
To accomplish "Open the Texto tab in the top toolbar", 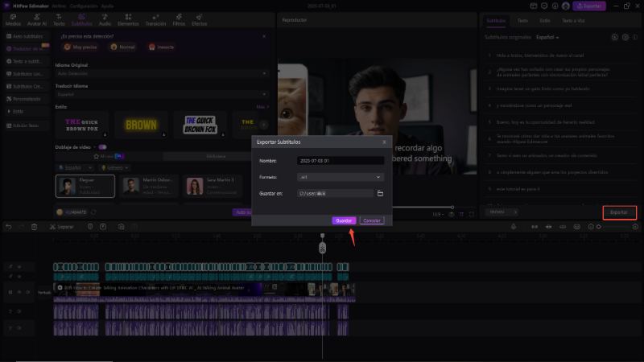I will pyautogui.click(x=59, y=19).
